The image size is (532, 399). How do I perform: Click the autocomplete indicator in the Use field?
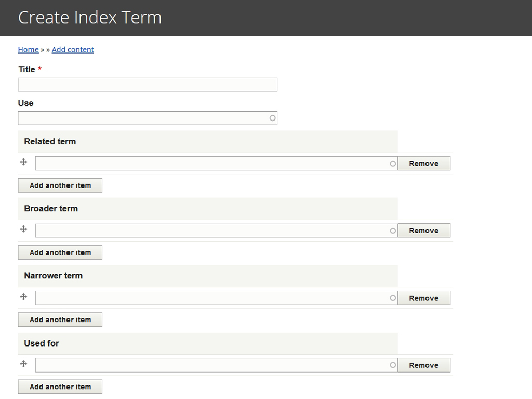pyautogui.click(x=272, y=118)
